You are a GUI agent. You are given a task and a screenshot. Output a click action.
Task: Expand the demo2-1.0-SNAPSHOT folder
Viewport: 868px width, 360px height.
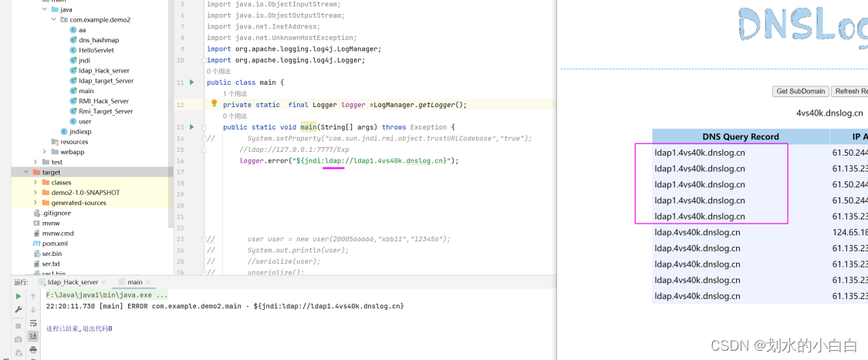click(x=35, y=193)
